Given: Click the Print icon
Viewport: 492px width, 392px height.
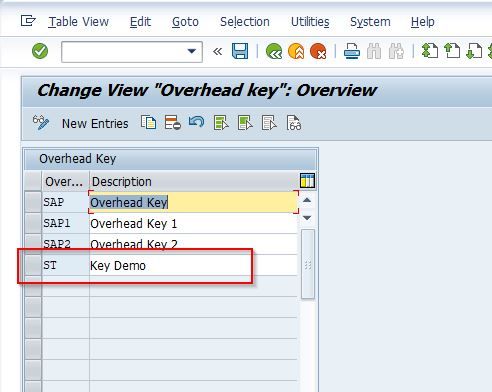Looking at the screenshot, I should point(352,51).
